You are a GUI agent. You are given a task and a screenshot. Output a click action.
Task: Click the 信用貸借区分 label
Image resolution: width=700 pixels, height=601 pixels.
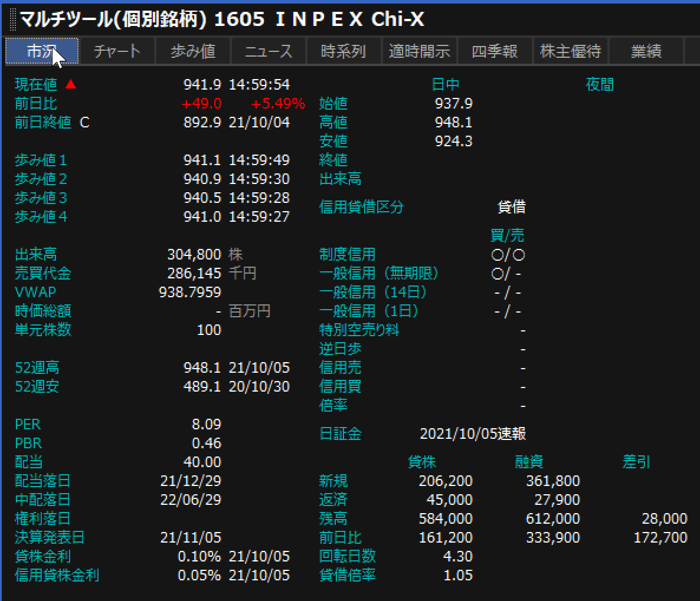[x=362, y=207]
